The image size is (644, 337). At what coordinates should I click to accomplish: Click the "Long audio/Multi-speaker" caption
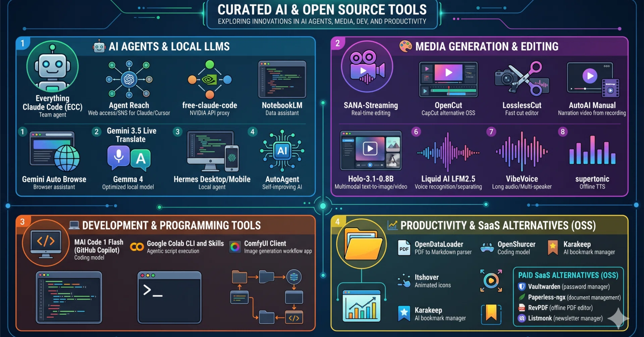[x=522, y=187]
